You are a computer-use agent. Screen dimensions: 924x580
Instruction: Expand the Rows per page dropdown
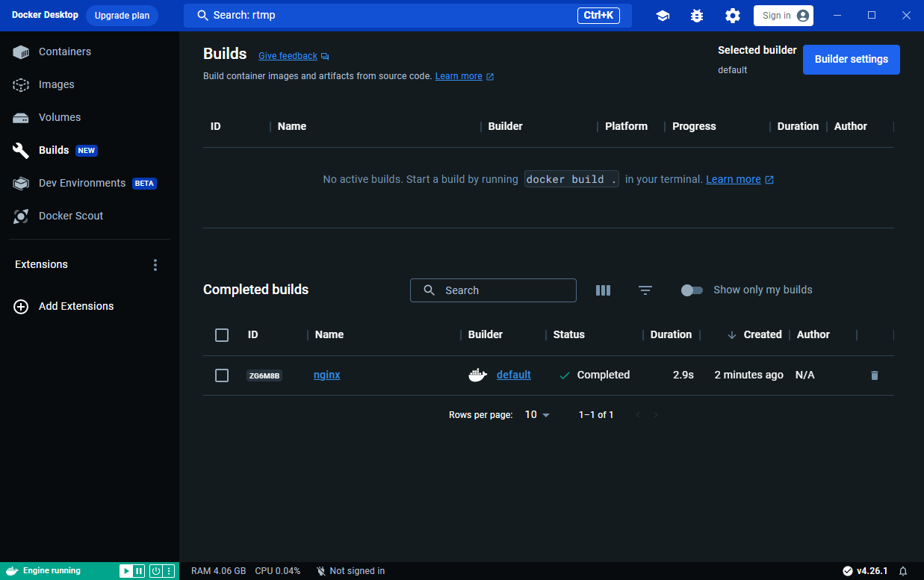[537, 415]
